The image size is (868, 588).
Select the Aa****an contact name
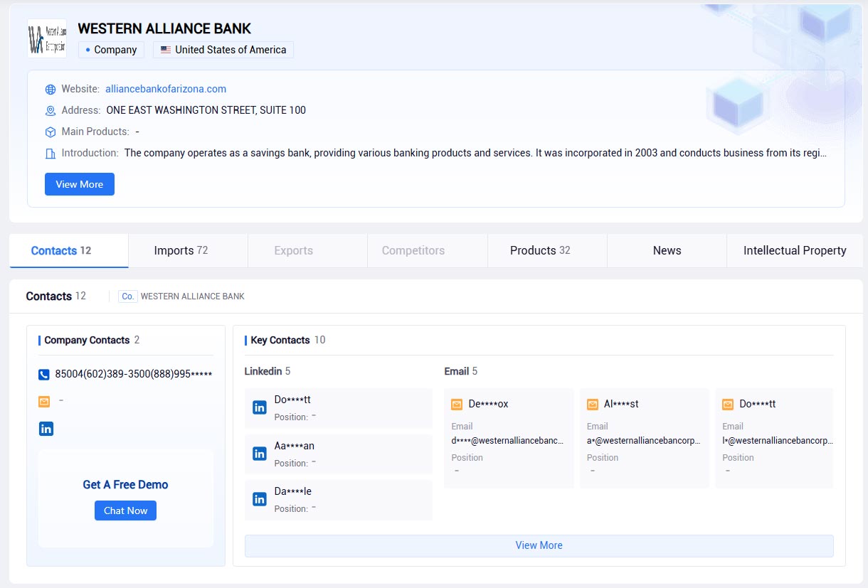pos(294,446)
